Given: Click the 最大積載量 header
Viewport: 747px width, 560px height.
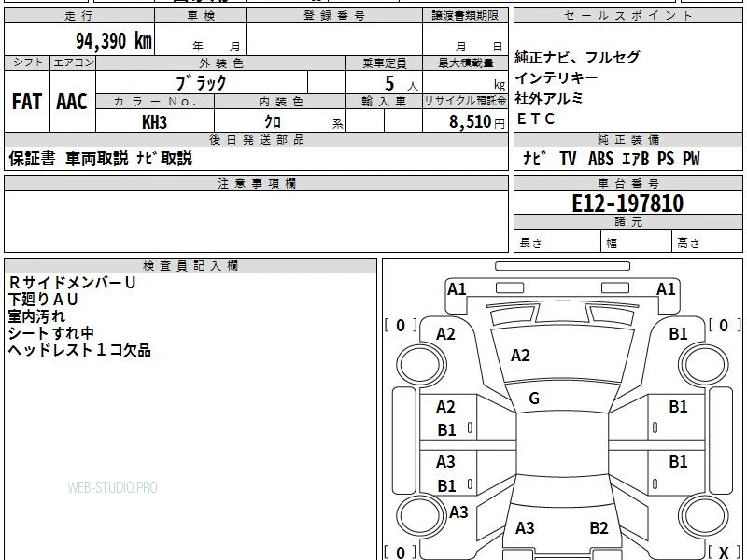Looking at the screenshot, I should (465, 63).
